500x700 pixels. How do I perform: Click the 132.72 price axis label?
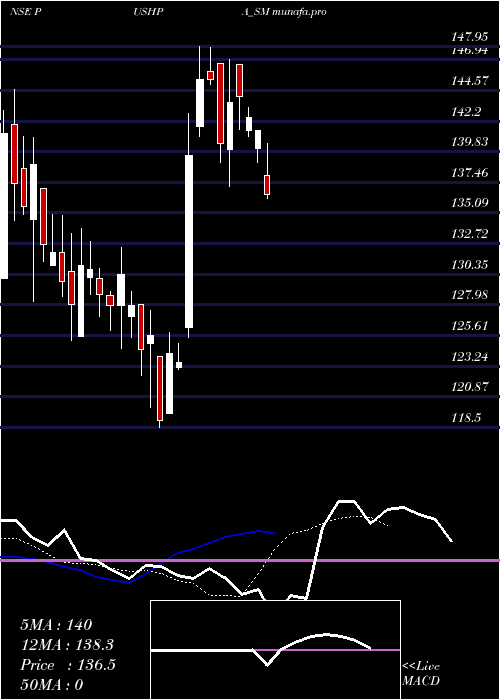point(469,234)
